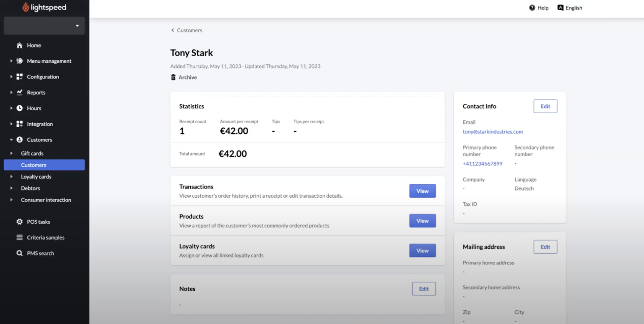Click the Help icon in the top bar
The image size is (644, 324).
click(532, 7)
